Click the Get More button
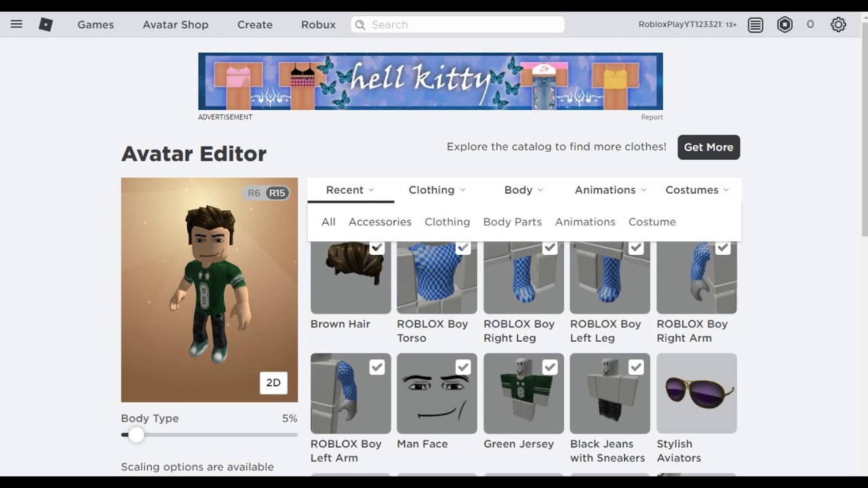The image size is (868, 488). coord(709,147)
